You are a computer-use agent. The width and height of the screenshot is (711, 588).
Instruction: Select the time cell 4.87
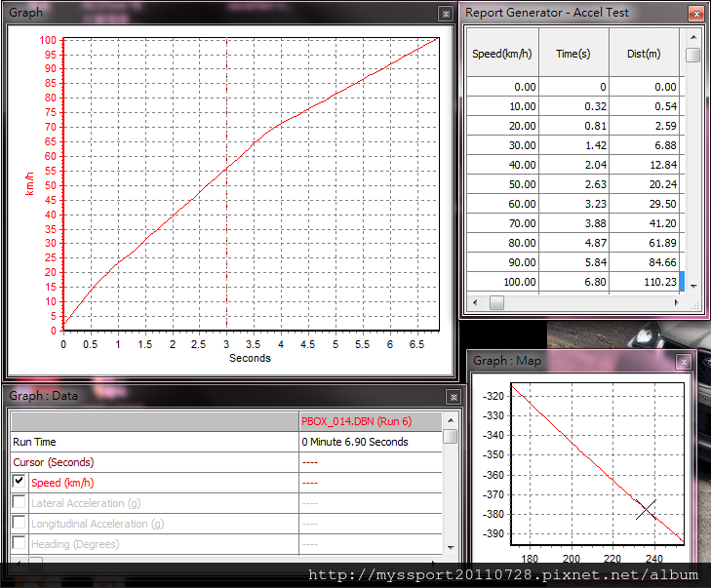pyautogui.click(x=573, y=243)
